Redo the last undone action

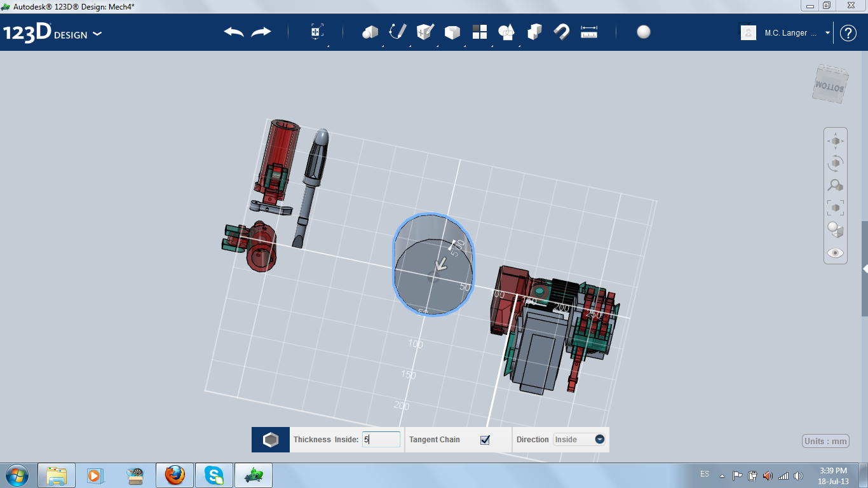pyautogui.click(x=261, y=32)
